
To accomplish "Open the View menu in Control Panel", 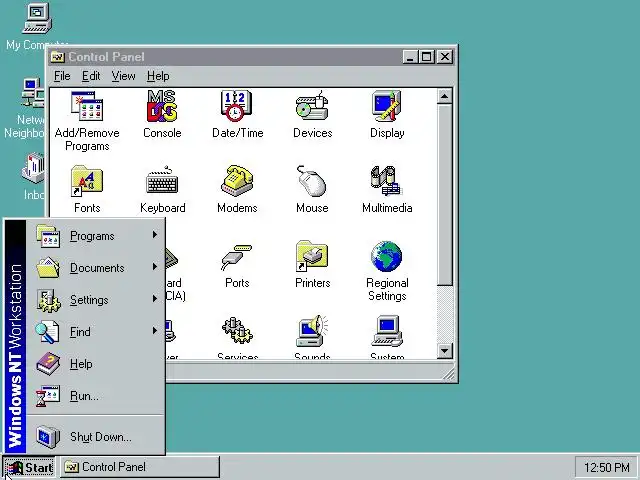I will [123, 76].
